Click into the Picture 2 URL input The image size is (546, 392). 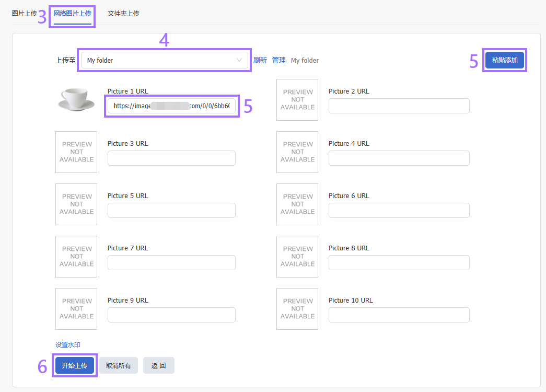pos(399,106)
